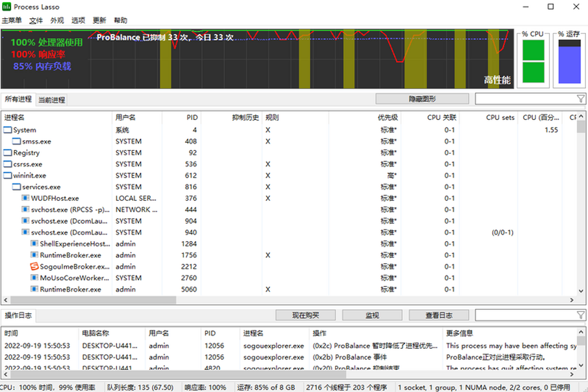The height and width of the screenshot is (392, 588).
Task: Click the filter funnel icon above process list
Action: 581,99
